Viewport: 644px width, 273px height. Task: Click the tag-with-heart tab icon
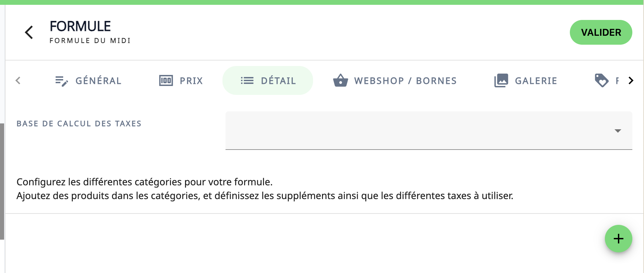coord(601,81)
